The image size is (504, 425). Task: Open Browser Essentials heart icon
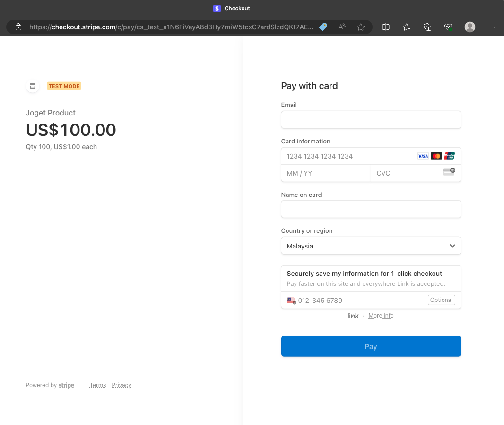pos(448,27)
